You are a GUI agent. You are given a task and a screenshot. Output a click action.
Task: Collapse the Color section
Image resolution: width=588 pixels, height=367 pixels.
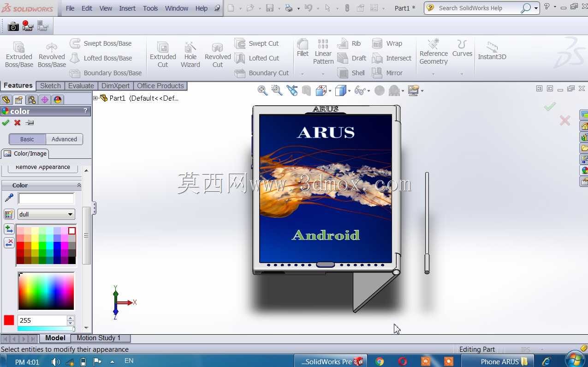[79, 185]
